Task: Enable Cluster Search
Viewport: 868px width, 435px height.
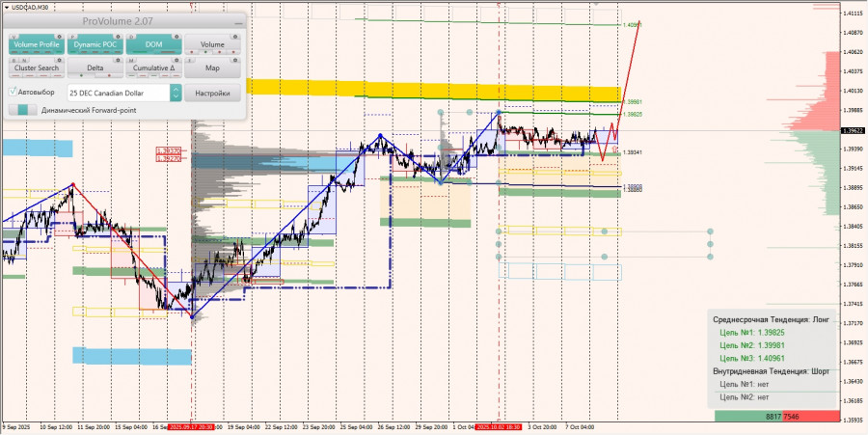Action: pos(37,68)
